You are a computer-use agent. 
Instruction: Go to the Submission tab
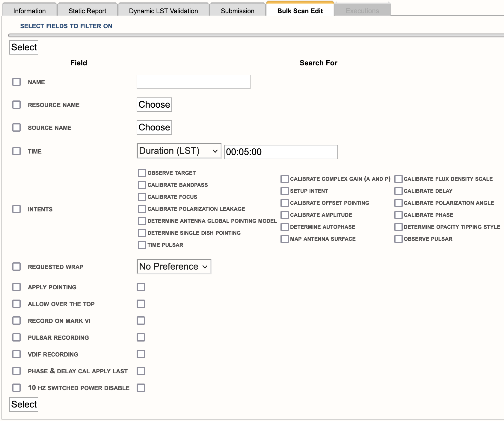(237, 11)
